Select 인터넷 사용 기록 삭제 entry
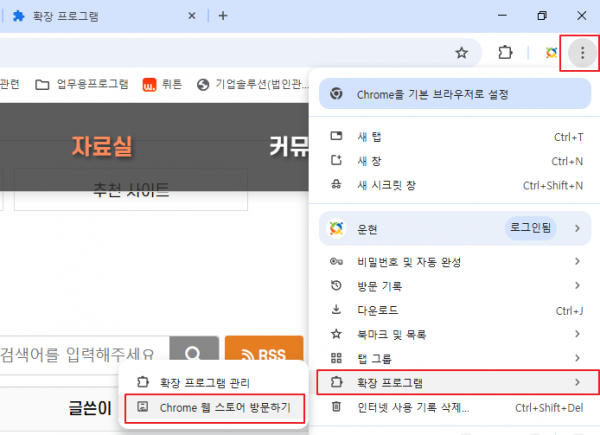 tap(455, 407)
